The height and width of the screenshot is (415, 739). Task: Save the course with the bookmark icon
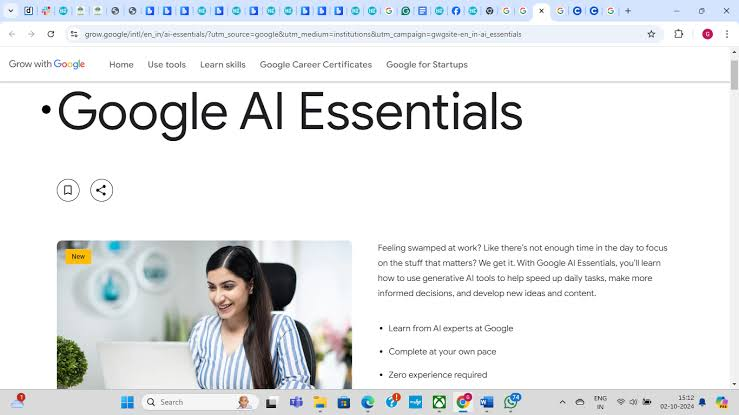point(68,190)
